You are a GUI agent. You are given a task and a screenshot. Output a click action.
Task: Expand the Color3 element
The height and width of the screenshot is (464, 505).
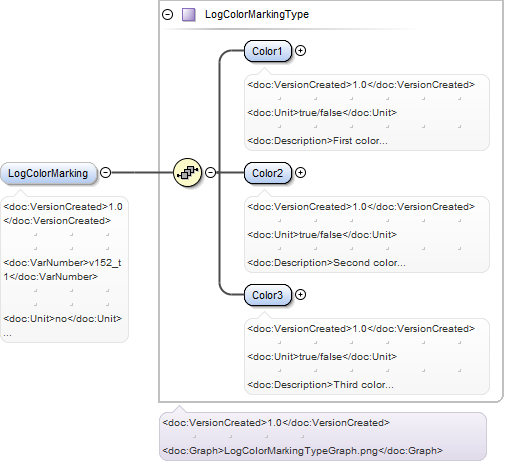(x=300, y=295)
